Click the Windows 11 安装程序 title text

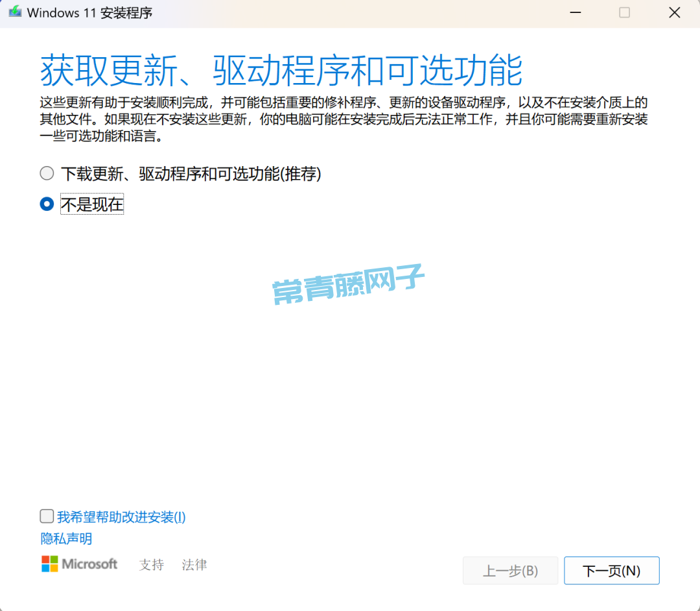[x=90, y=13]
